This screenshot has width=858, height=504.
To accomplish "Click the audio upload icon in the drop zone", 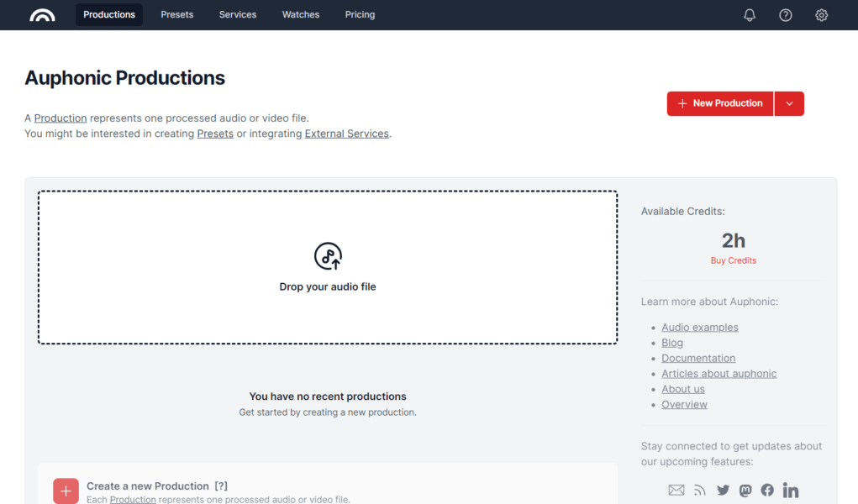I will tap(328, 256).
